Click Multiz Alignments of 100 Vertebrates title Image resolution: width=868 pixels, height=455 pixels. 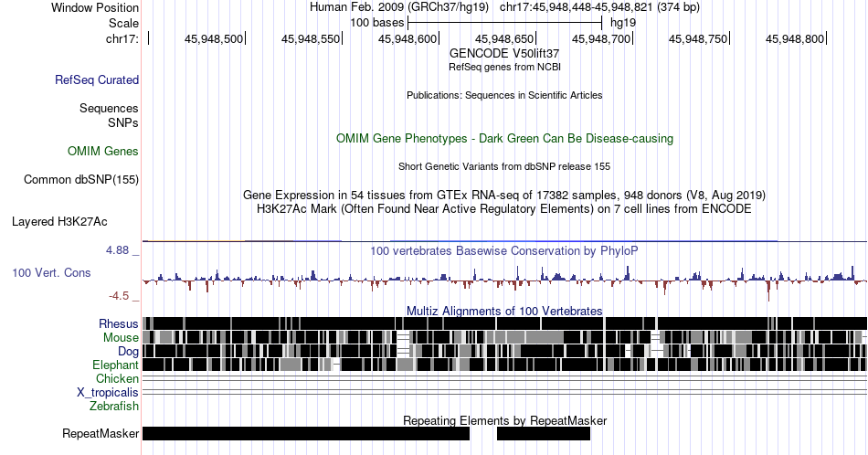coord(504,311)
